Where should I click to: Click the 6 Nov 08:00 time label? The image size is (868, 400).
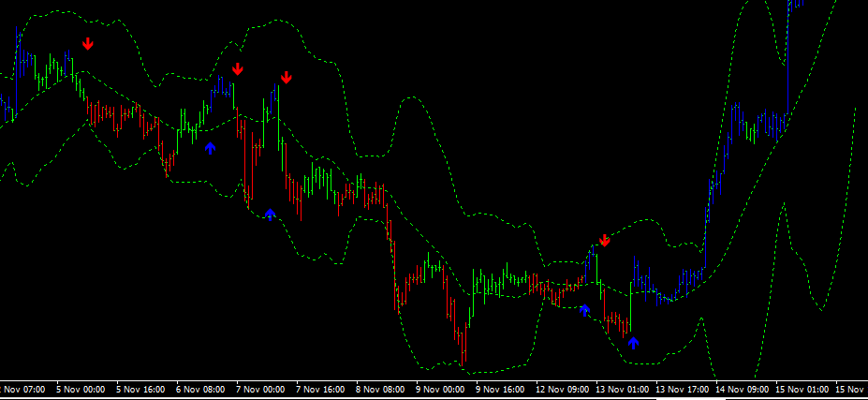click(202, 388)
